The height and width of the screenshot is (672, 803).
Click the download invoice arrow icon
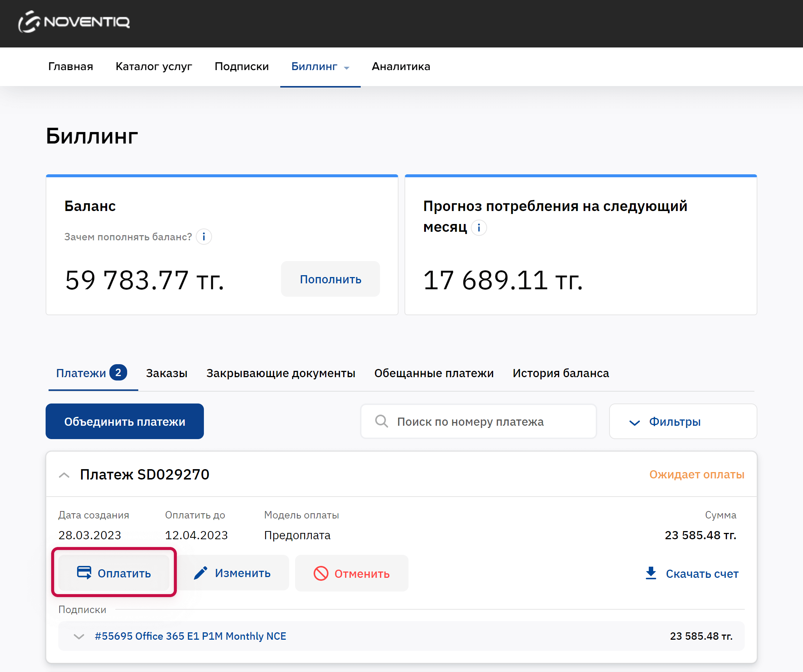tap(651, 573)
